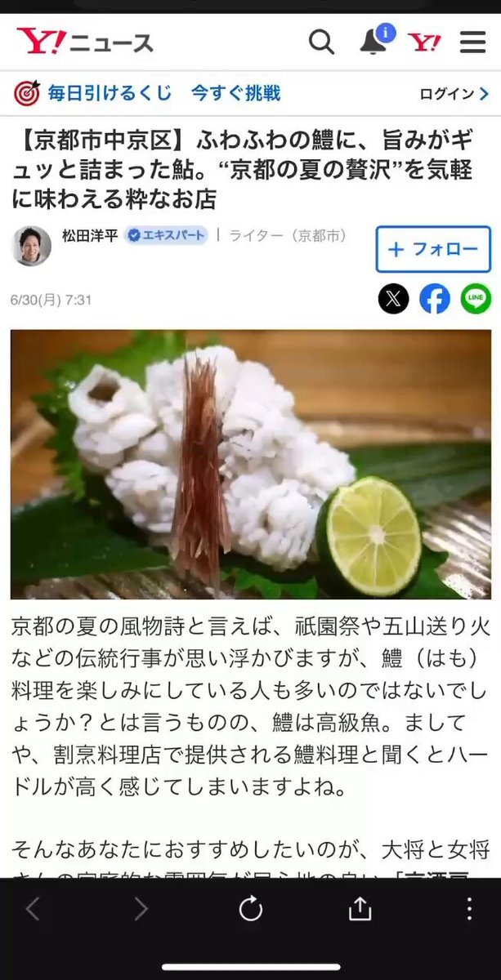Go back with browser back arrow
This screenshot has width=501, height=980.
point(33,908)
